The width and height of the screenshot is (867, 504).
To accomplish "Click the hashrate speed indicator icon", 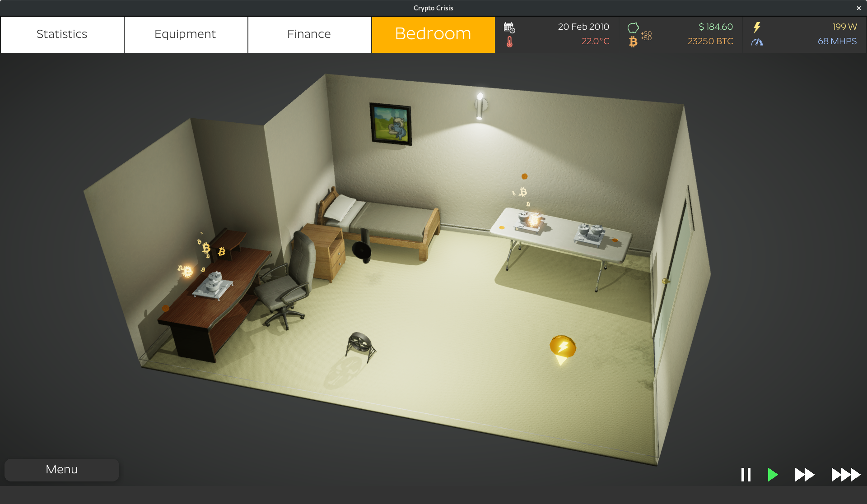I will click(757, 42).
